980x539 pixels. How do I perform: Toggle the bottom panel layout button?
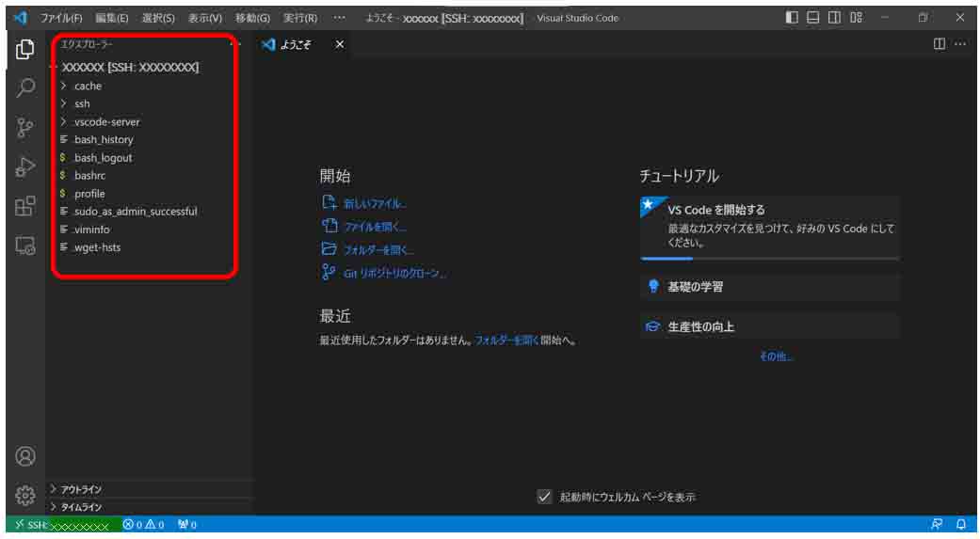coord(812,18)
